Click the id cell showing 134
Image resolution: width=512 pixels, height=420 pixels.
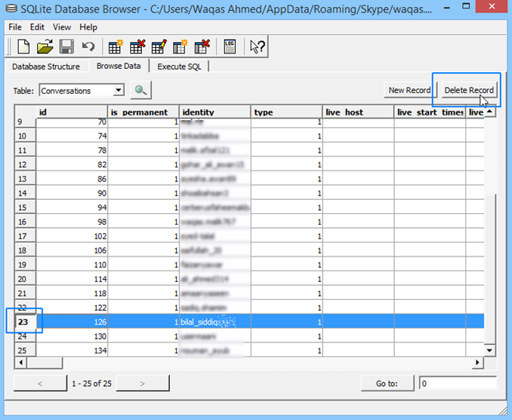click(x=72, y=350)
